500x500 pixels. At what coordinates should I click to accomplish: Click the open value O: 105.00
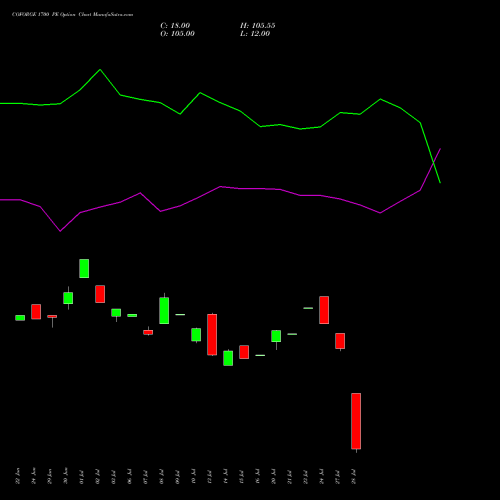(177, 34)
